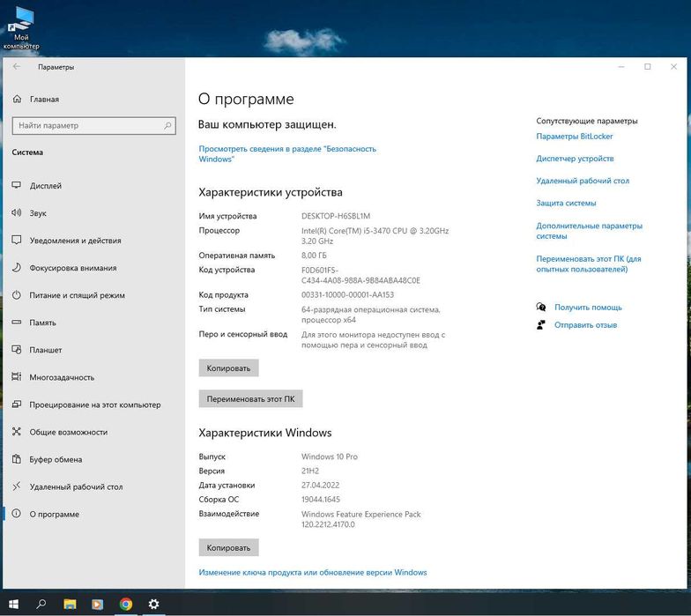
Task: Select the Удаленный рабочий стол sidebar icon
Action: tap(16, 486)
